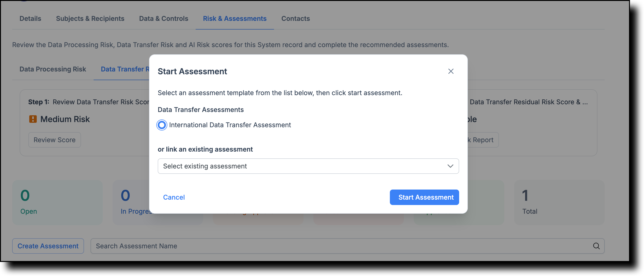Viewport: 644px width, 276px height.
Task: Switch to the Details tab
Action: tap(30, 19)
